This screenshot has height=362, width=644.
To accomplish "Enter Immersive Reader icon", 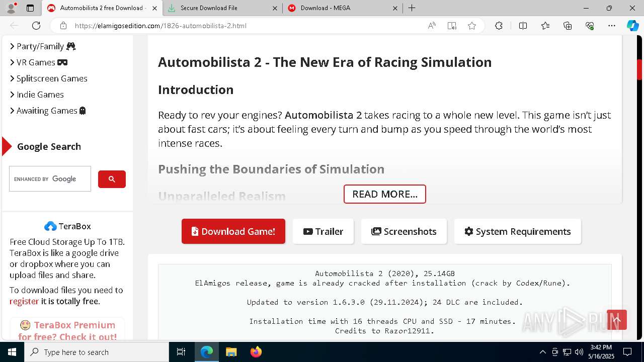I will click(x=452, y=26).
